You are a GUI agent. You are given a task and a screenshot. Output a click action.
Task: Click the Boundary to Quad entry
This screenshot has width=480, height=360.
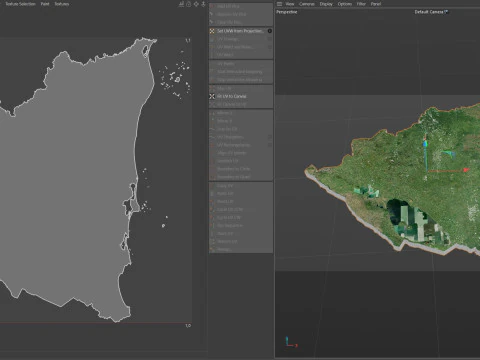[241, 177]
